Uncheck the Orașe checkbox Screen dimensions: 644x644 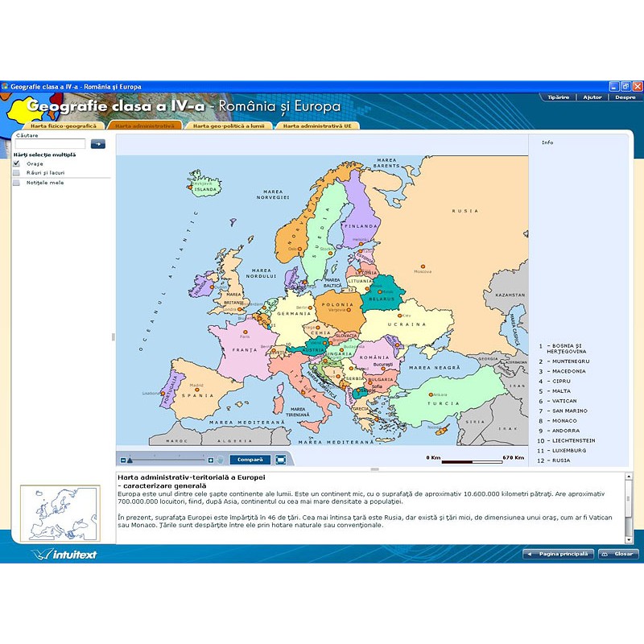point(16,163)
